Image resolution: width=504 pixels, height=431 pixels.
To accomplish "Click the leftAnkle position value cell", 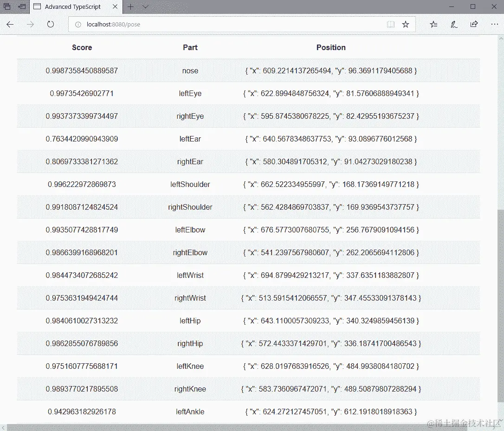I will [331, 412].
